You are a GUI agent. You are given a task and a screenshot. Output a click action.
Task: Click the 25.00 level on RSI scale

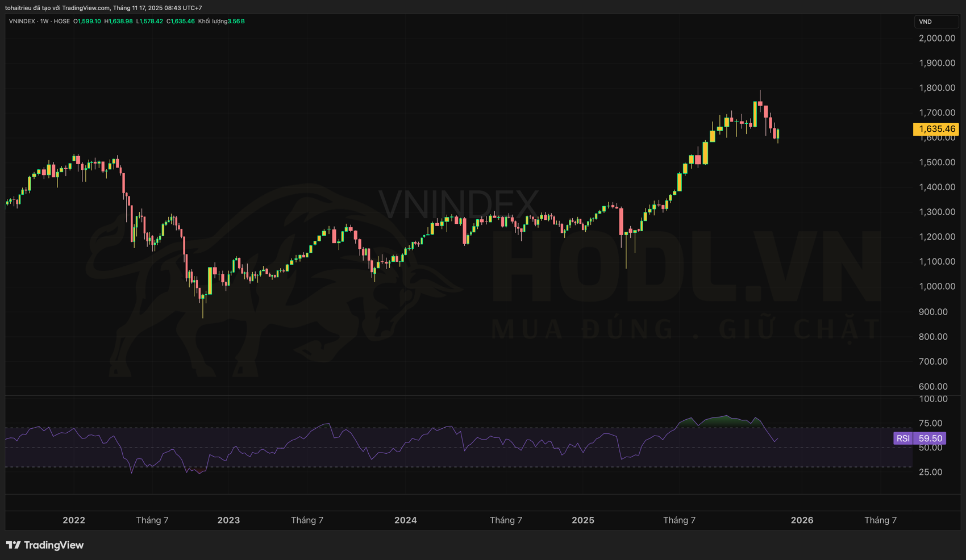pos(930,472)
